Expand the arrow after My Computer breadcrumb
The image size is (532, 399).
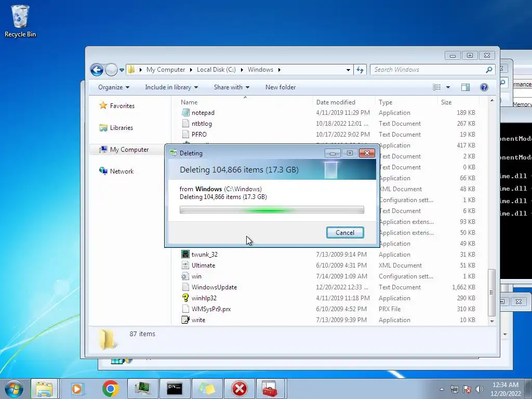[191, 70]
